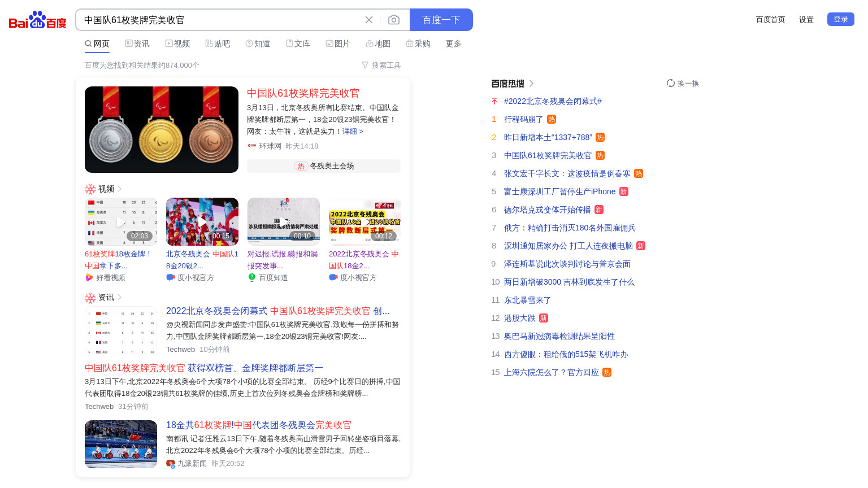Expand 百度热搜 with the arrow
The height and width of the screenshot is (488, 868).
pyautogui.click(x=531, y=83)
